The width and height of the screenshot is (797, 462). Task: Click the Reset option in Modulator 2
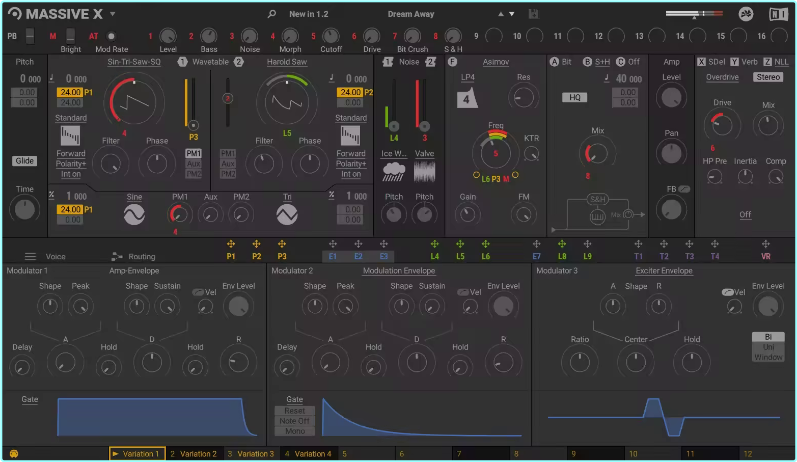[x=294, y=411]
